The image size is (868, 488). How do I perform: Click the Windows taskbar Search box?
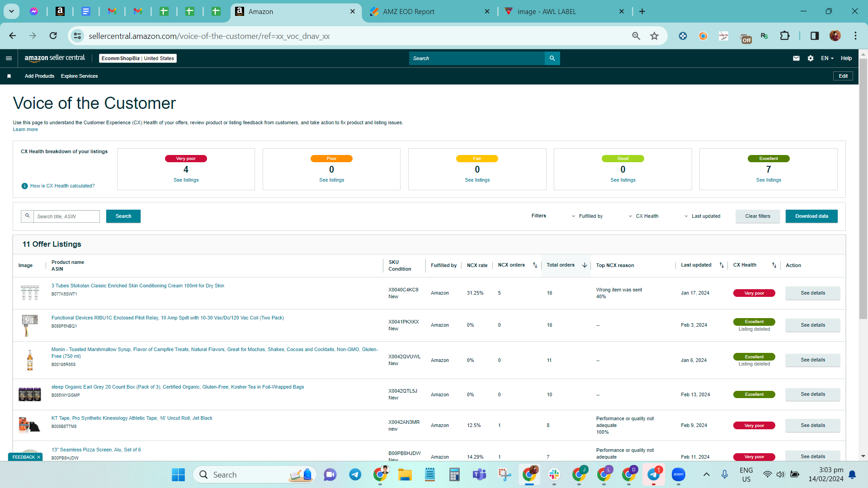[255, 474]
